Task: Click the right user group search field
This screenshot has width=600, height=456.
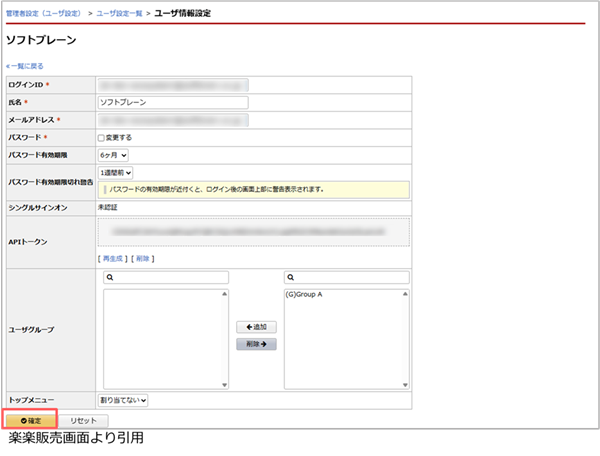Action: pos(346,277)
